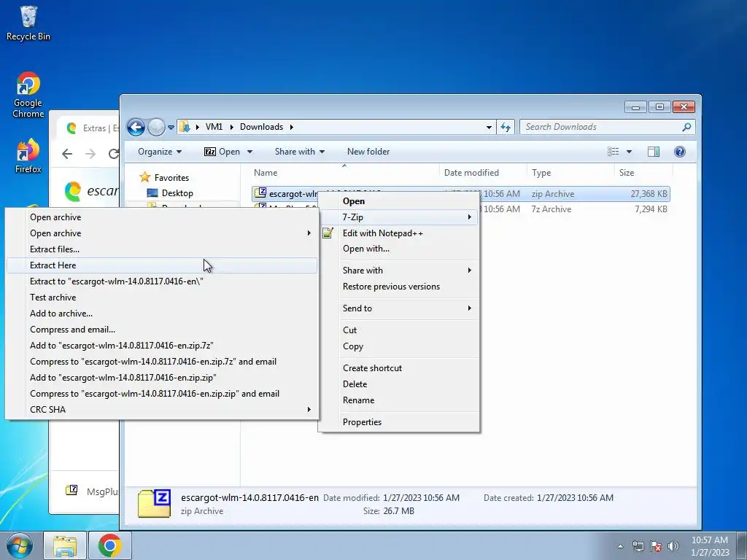
Task: Open address bar history dropdown arrow
Action: click(489, 127)
